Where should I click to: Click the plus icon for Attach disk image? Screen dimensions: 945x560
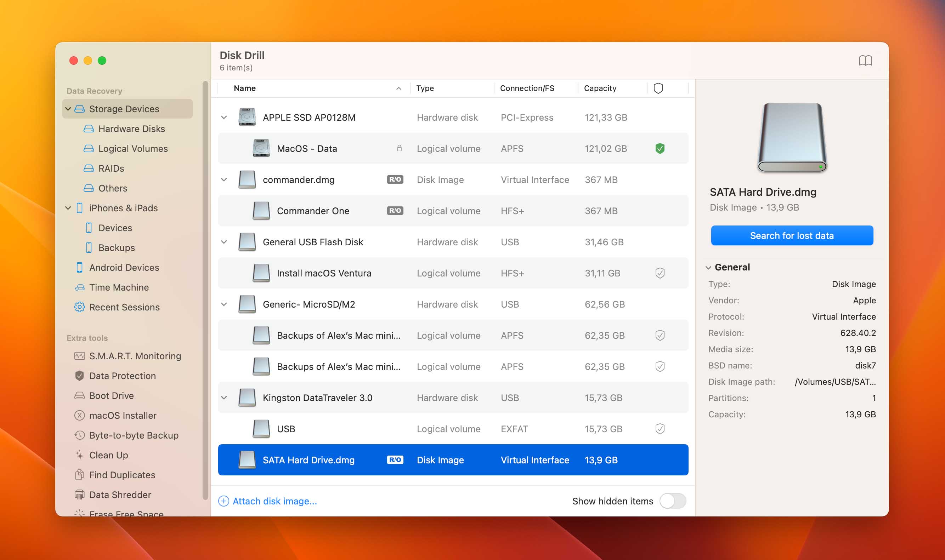(x=223, y=501)
